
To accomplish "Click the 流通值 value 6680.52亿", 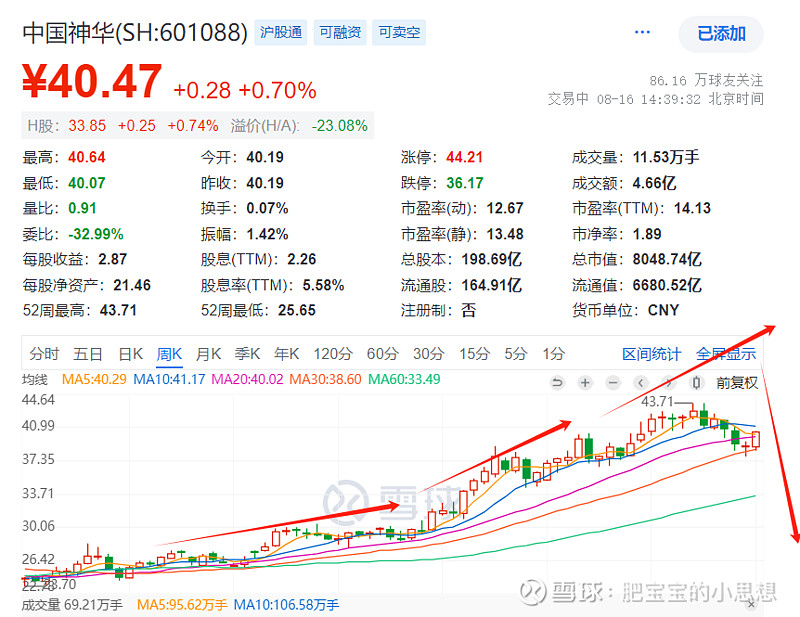I will coord(667,285).
